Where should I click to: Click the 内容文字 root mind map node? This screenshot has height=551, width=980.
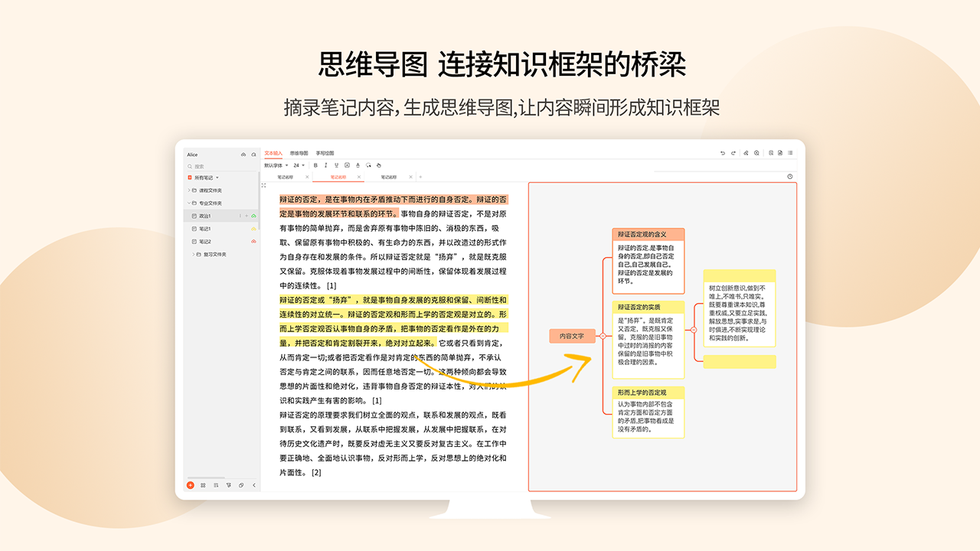(572, 336)
